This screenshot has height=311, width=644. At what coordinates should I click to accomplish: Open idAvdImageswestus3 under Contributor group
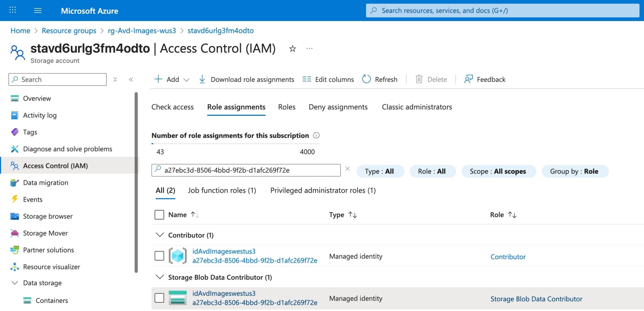[224, 251]
